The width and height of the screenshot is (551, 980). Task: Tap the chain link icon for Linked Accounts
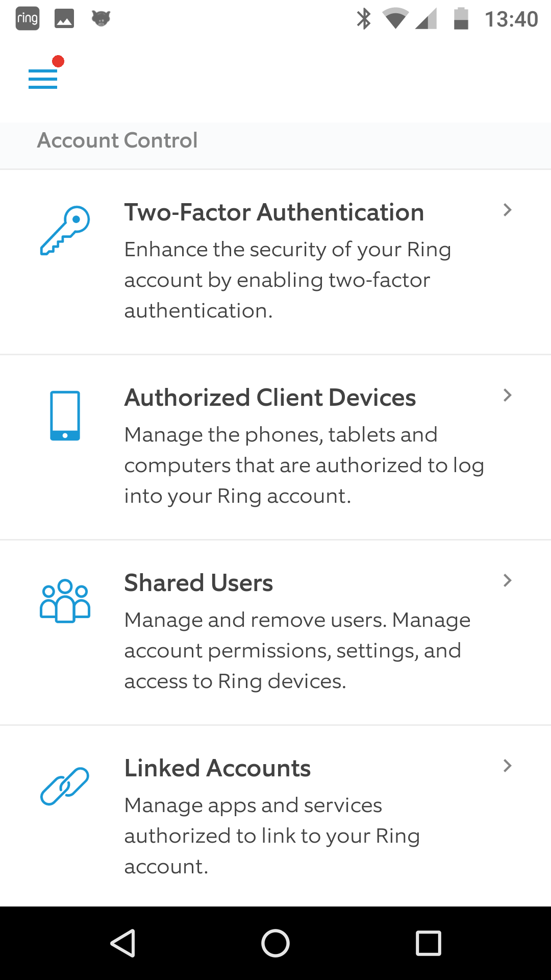(65, 786)
